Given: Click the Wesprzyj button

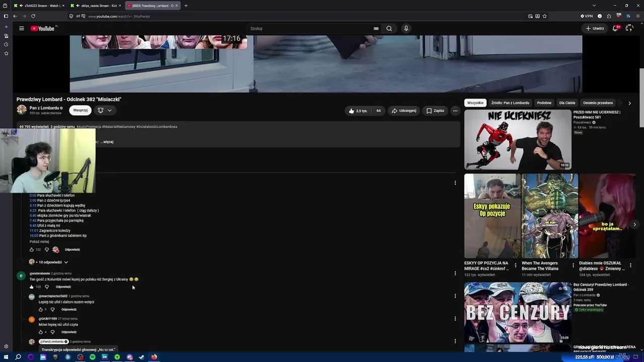Looking at the screenshot, I should pos(80,111).
